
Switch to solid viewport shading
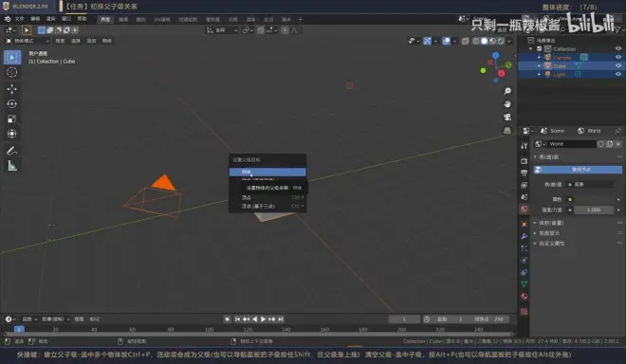(485, 41)
